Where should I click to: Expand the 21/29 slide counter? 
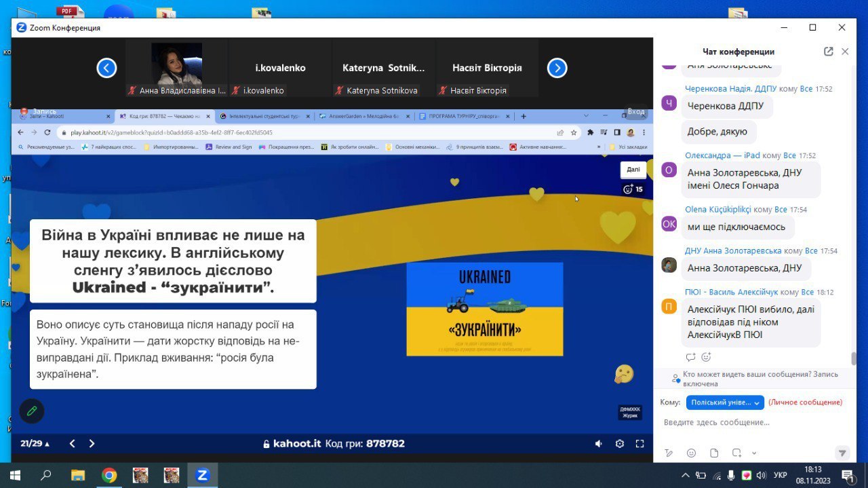pyautogui.click(x=35, y=444)
